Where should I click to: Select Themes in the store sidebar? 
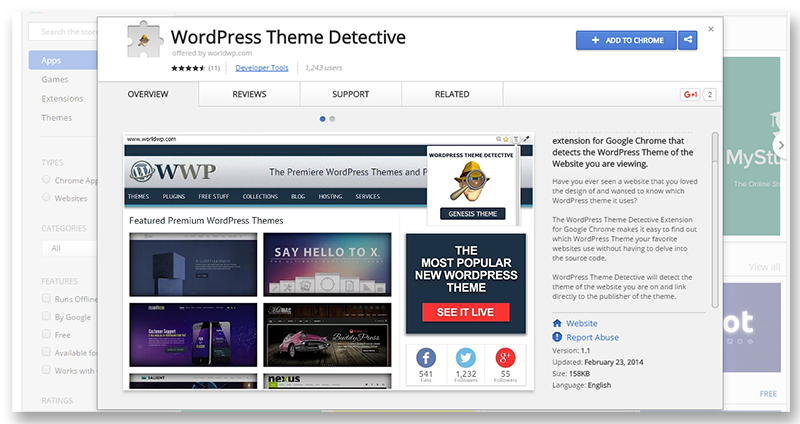tap(57, 117)
